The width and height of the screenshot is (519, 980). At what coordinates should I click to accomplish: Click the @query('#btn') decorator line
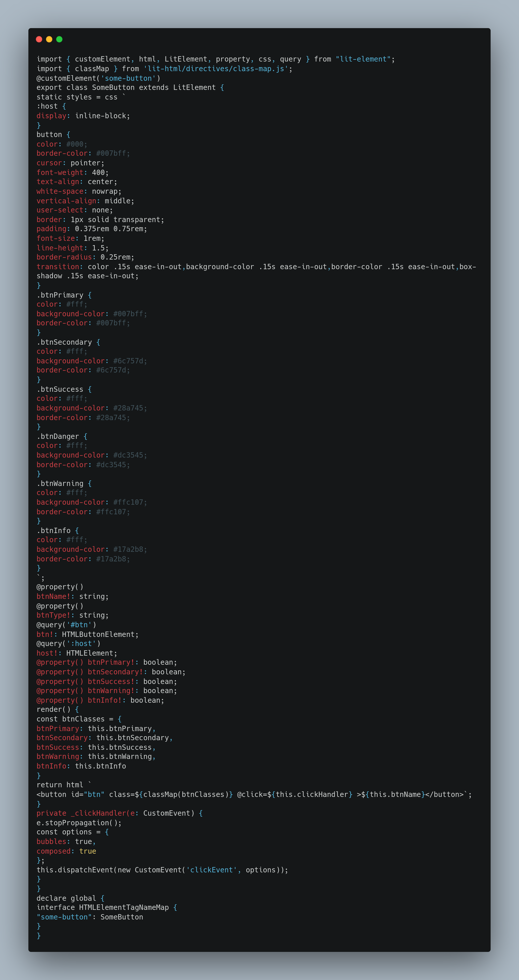pyautogui.click(x=66, y=625)
